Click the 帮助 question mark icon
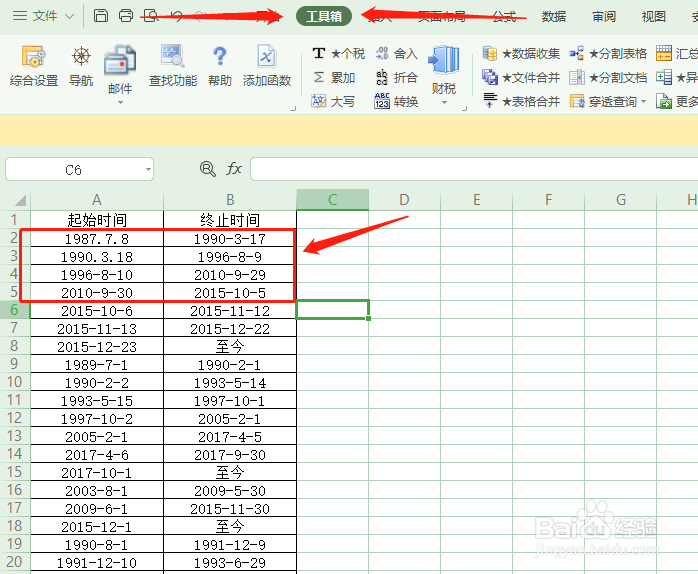The height and width of the screenshot is (574, 698). [220, 57]
